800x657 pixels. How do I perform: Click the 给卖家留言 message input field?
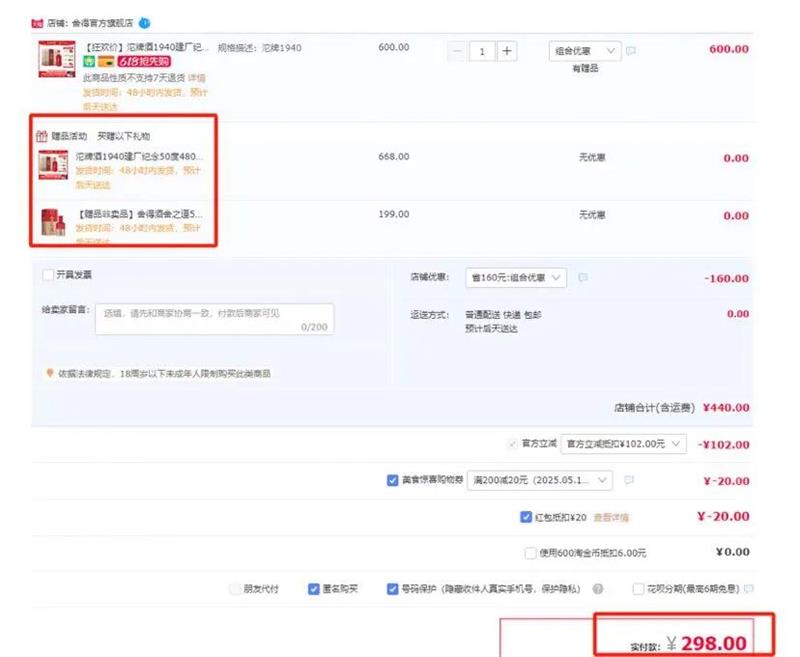[215, 318]
